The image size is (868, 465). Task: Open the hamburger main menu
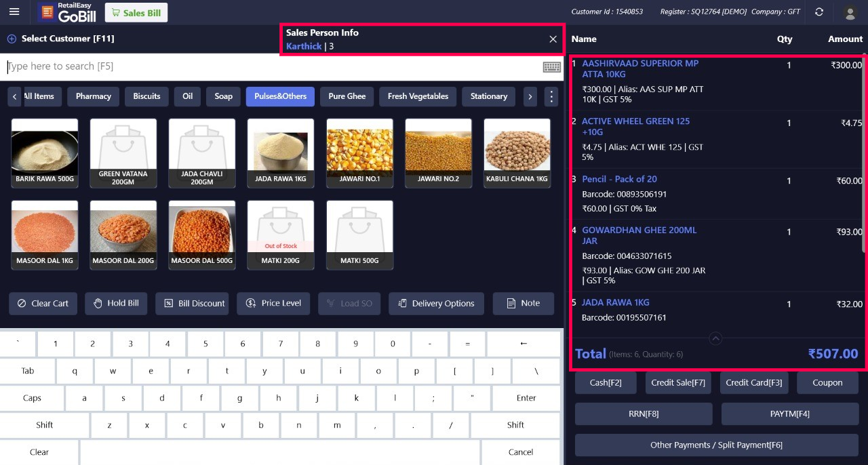(14, 12)
